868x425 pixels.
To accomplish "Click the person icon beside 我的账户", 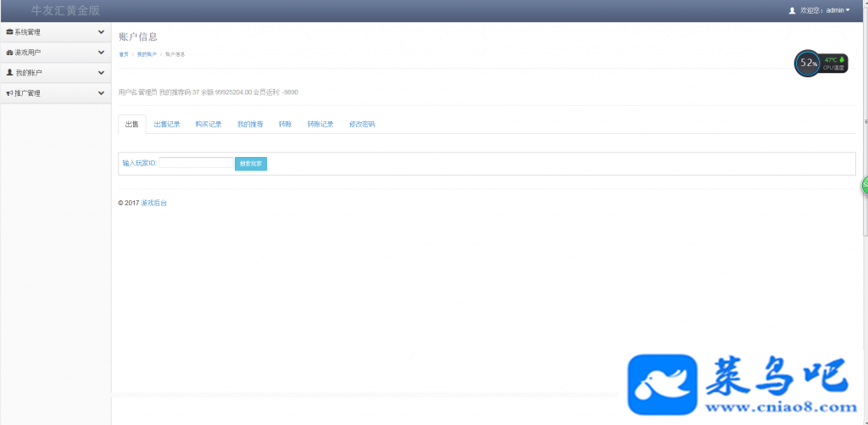I will [x=9, y=73].
